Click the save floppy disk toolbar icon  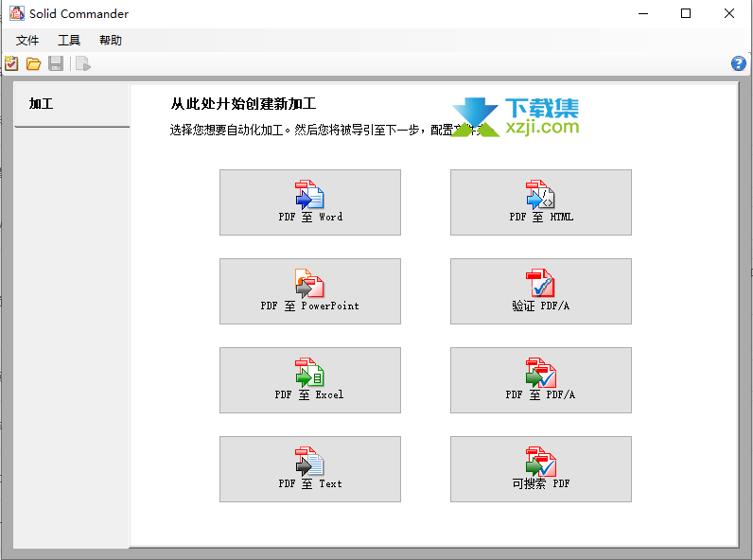point(56,63)
